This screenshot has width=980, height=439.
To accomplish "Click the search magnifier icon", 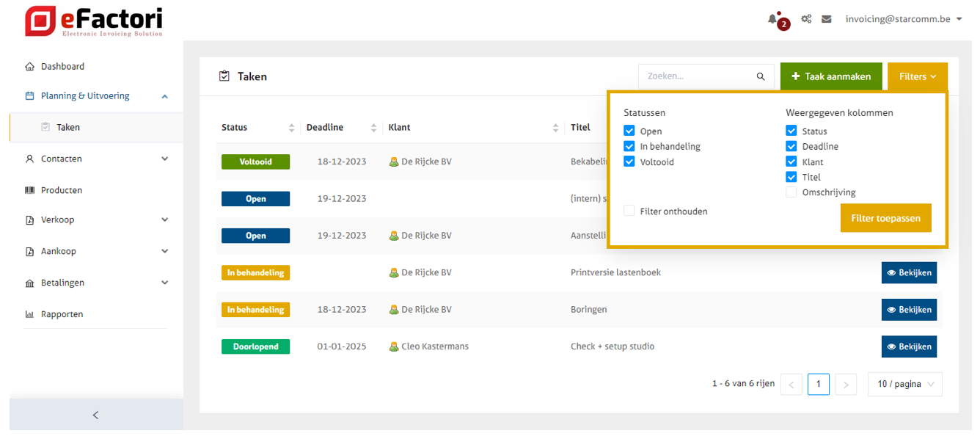I will point(761,76).
